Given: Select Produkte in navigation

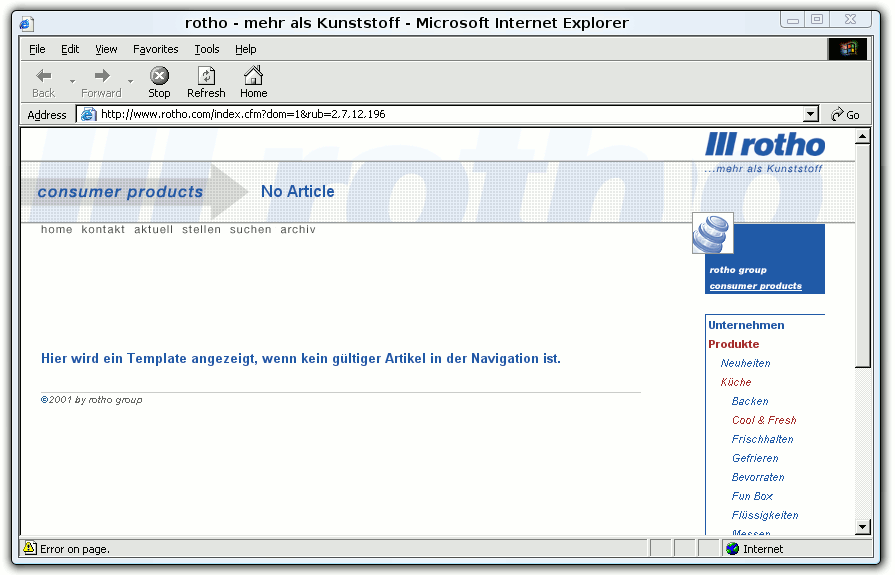Looking at the screenshot, I should [733, 344].
